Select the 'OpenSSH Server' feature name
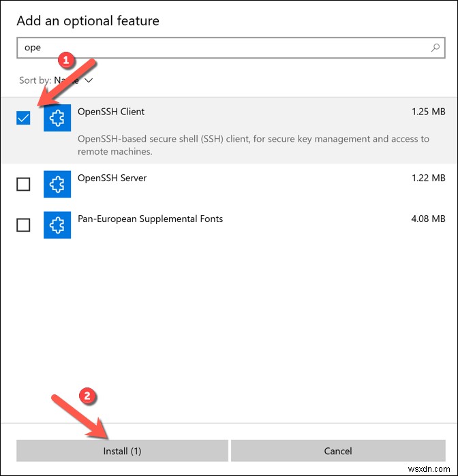 tap(112, 178)
